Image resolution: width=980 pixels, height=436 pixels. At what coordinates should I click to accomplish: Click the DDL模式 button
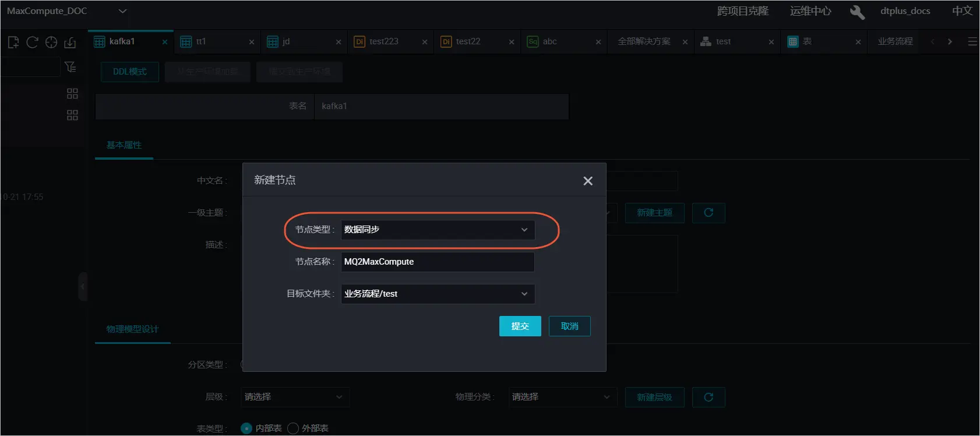point(130,72)
